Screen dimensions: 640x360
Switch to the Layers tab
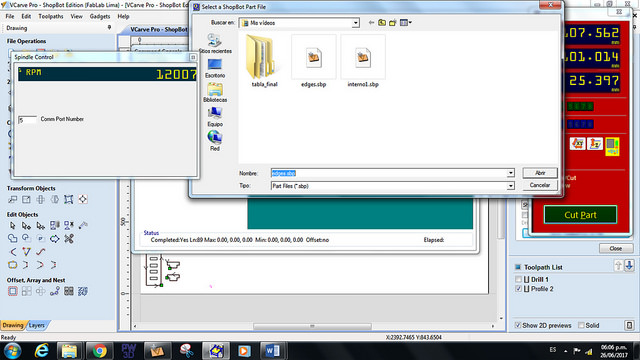(x=37, y=325)
